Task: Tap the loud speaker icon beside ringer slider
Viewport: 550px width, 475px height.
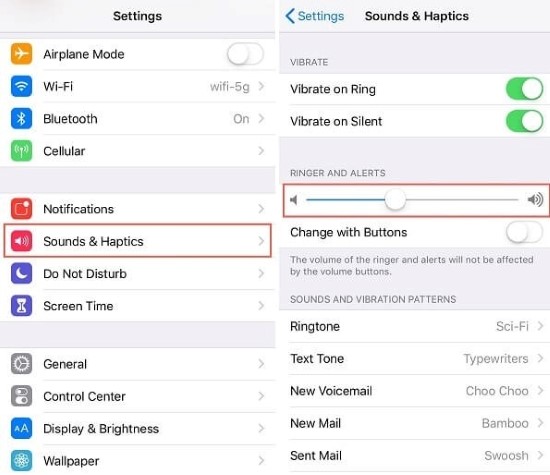Action: 535,200
